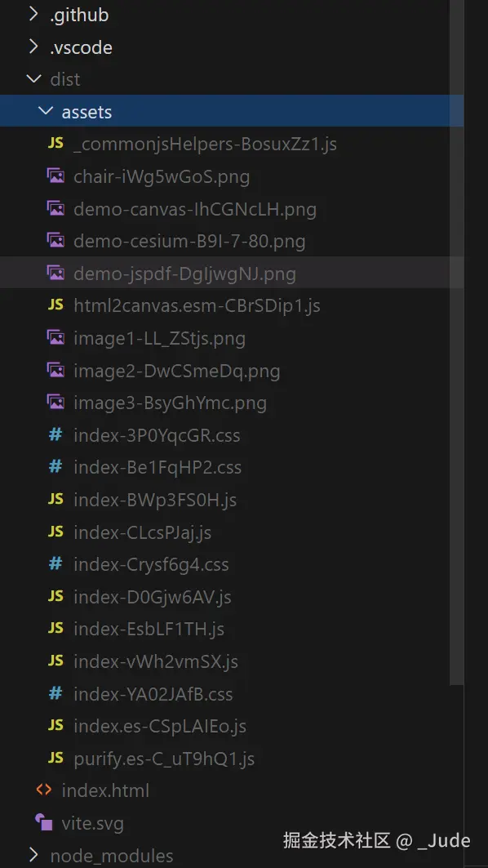
Task: Open file purify.es-C_uT9hQ1.js
Action: point(164,758)
